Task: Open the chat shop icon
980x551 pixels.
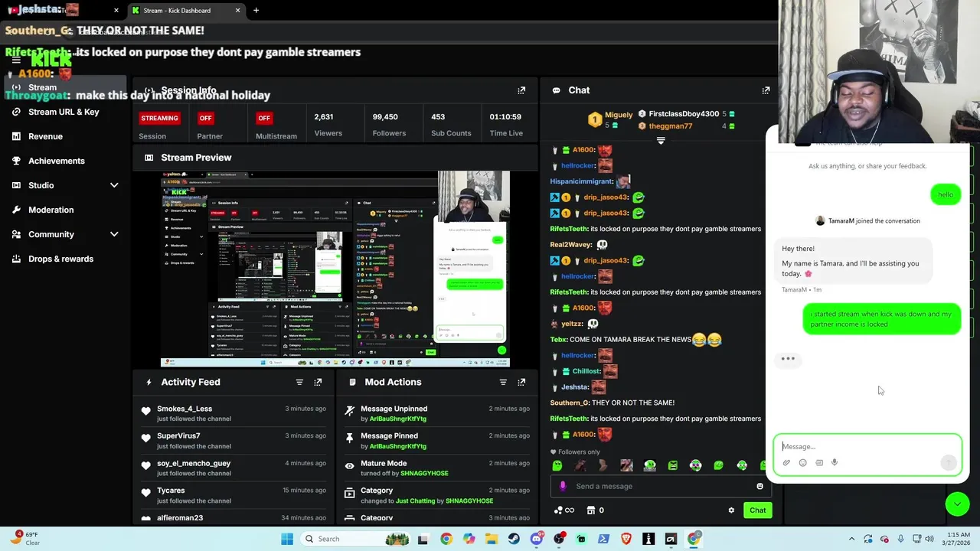Action: pyautogui.click(x=591, y=510)
